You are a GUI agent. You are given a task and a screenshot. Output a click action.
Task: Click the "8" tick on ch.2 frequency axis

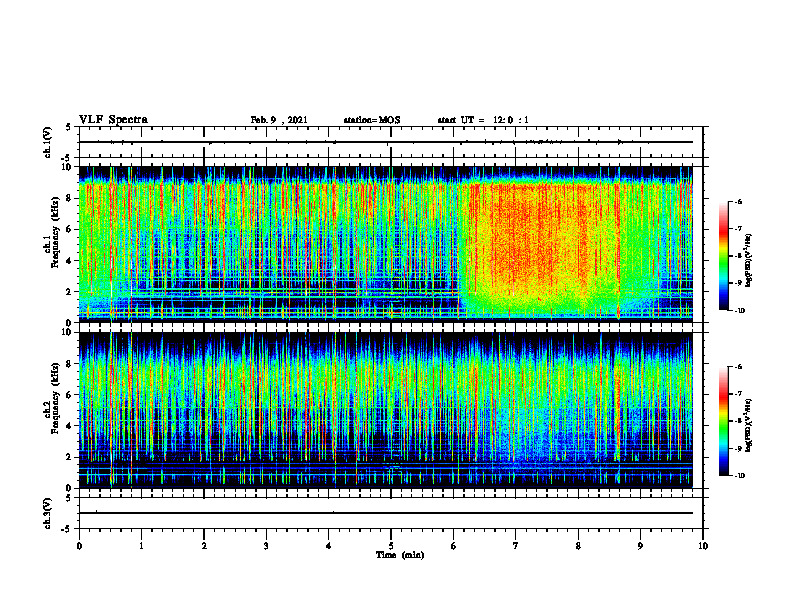[71, 364]
